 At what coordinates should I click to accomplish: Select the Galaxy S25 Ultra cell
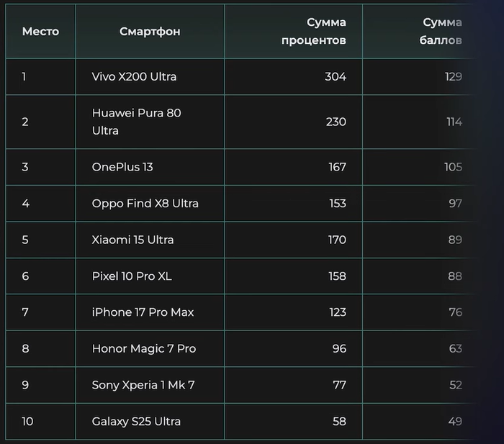136,421
